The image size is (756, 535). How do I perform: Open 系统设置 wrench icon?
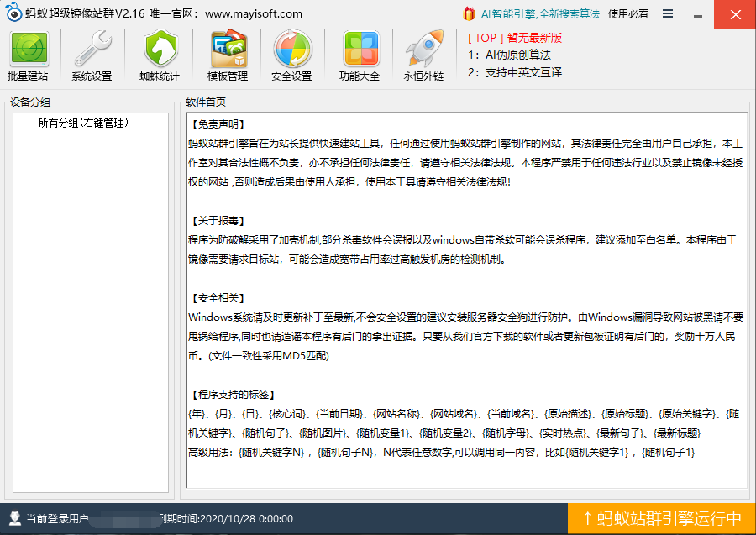92,56
